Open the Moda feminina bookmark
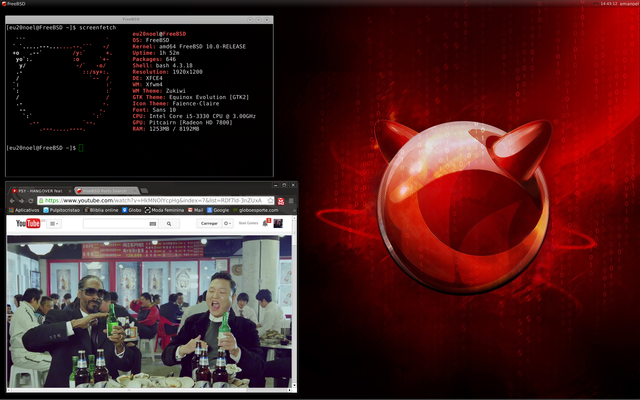The image size is (640, 400). click(164, 210)
